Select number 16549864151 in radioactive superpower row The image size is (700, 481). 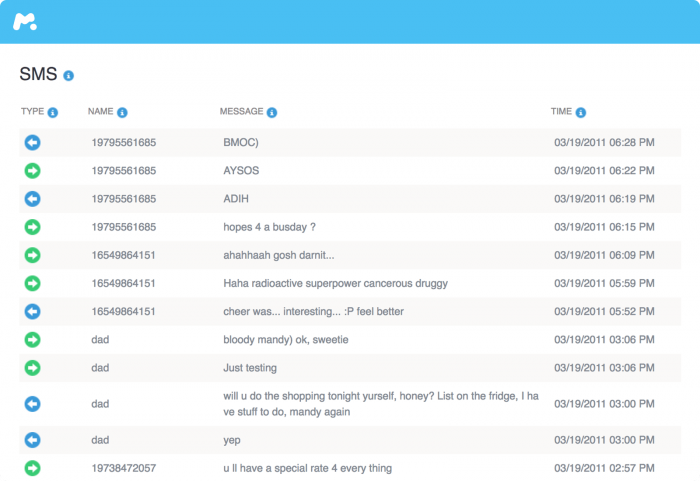tap(123, 283)
